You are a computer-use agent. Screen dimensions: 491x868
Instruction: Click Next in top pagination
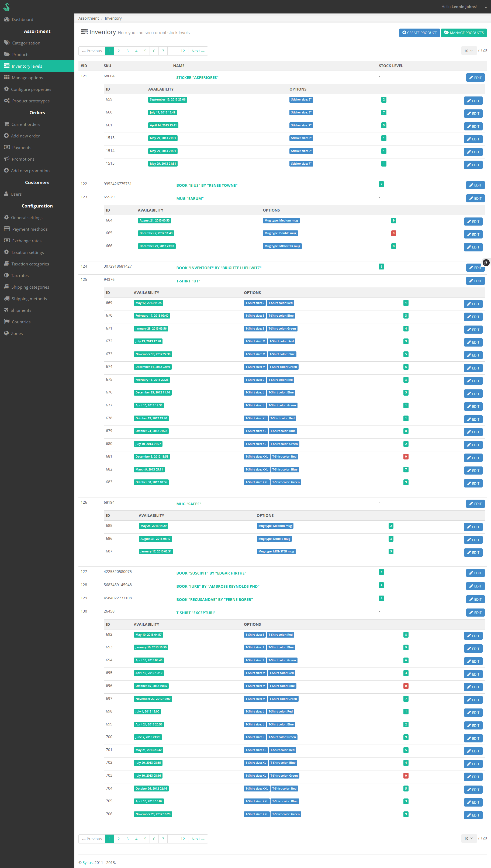coord(198,51)
